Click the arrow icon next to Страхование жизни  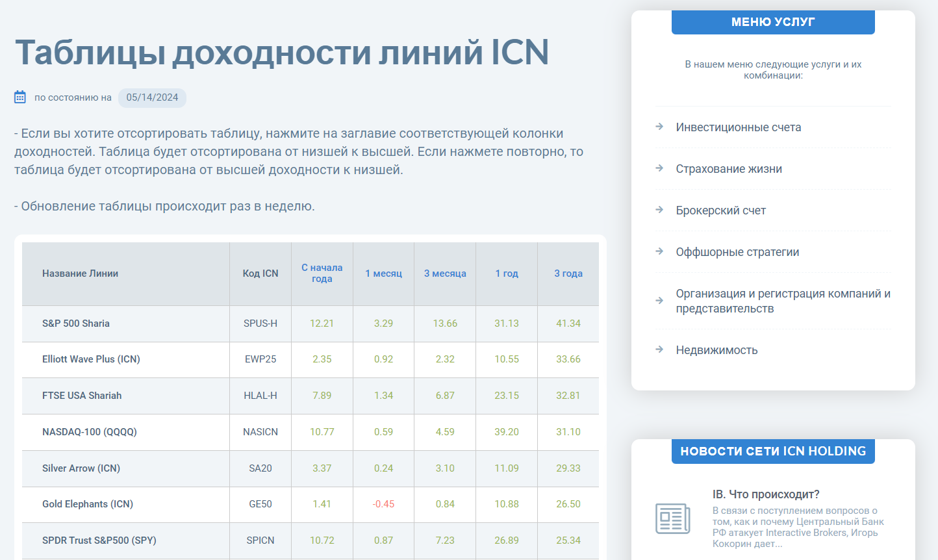click(x=659, y=168)
